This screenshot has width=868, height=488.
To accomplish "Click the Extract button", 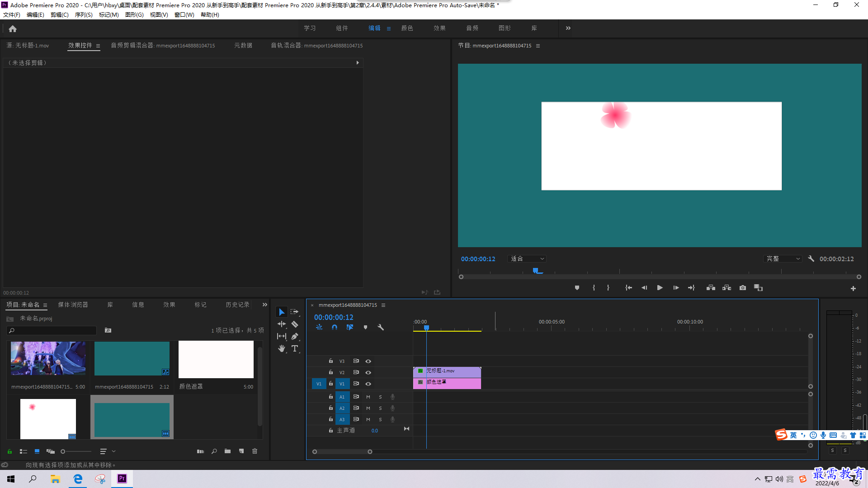I will pyautogui.click(x=726, y=288).
